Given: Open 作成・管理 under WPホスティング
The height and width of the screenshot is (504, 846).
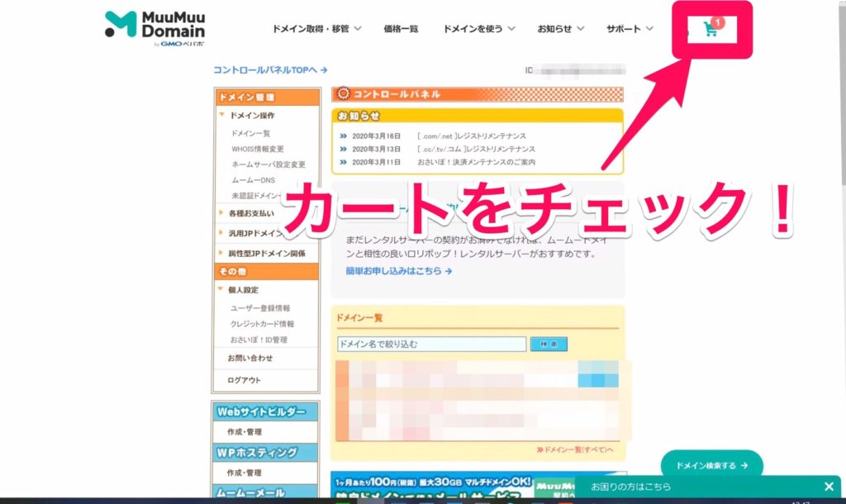Looking at the screenshot, I should [245, 473].
